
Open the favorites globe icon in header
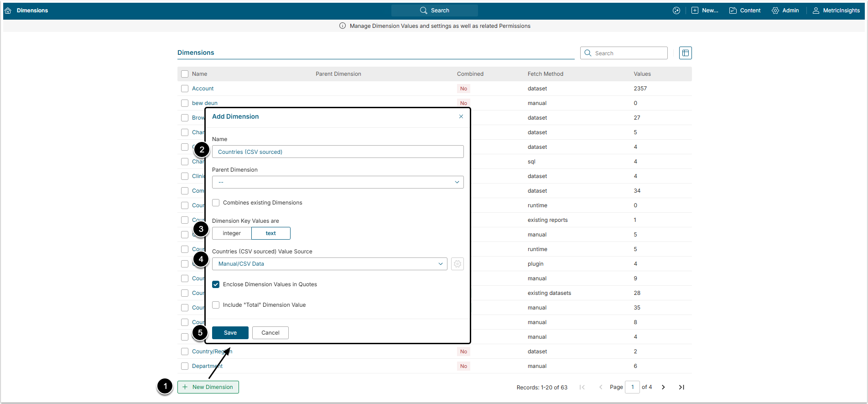pos(676,10)
